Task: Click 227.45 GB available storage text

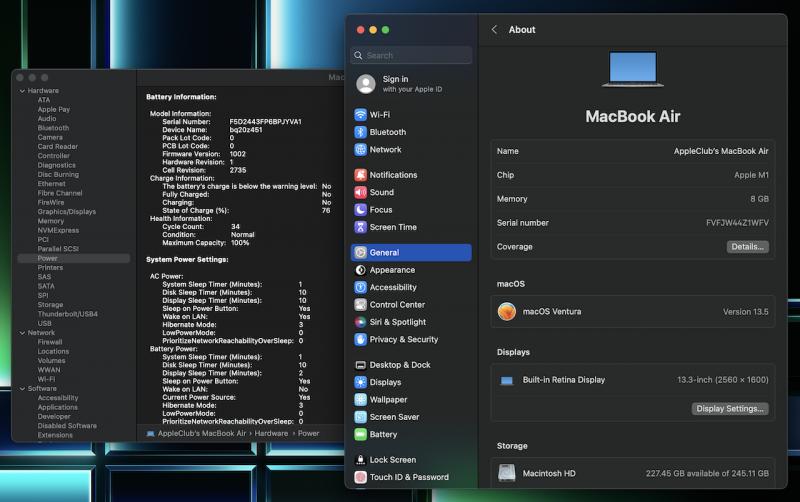Action: coord(707,473)
